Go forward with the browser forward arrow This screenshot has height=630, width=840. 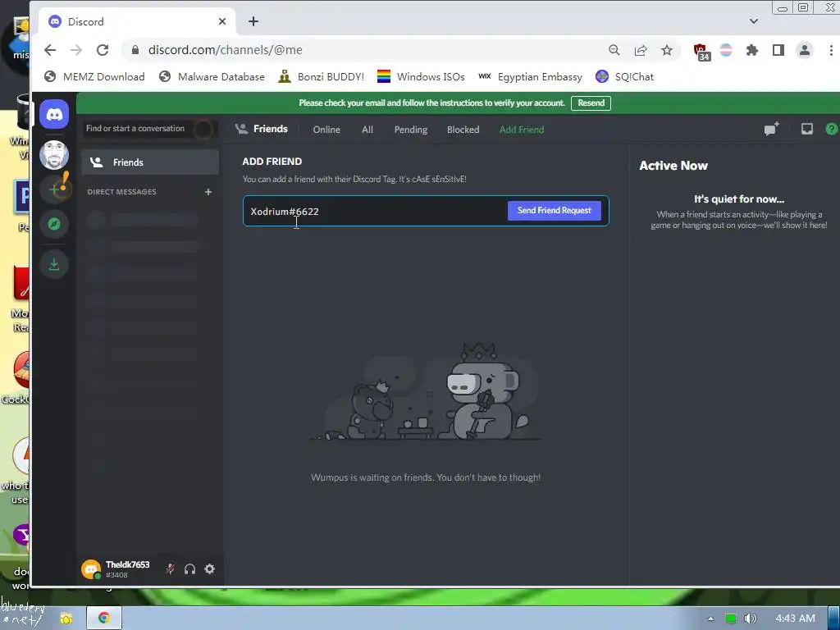(76, 50)
